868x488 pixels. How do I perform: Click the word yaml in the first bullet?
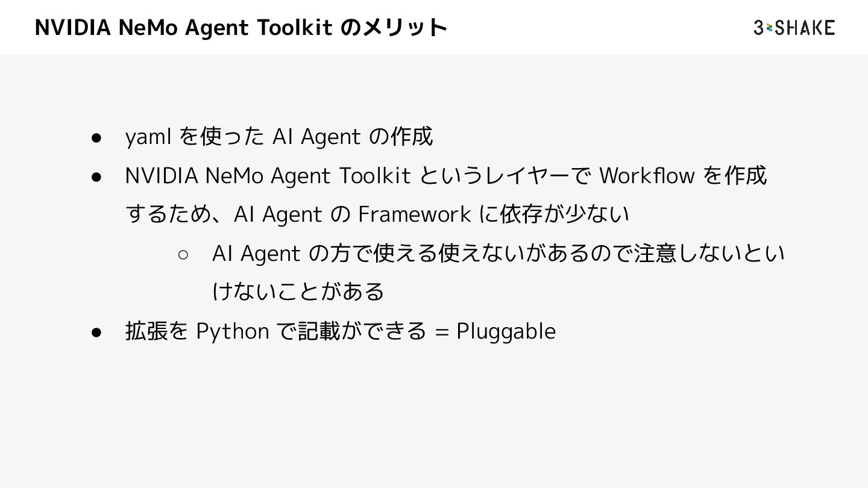(149, 138)
